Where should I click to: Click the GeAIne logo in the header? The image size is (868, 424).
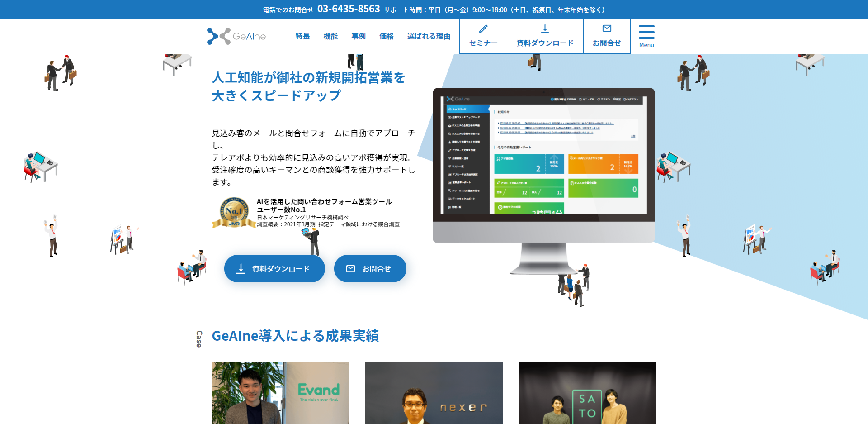tap(236, 36)
